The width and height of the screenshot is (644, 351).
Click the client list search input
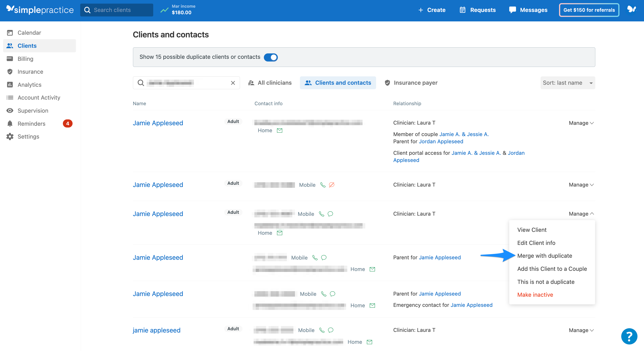(x=186, y=83)
